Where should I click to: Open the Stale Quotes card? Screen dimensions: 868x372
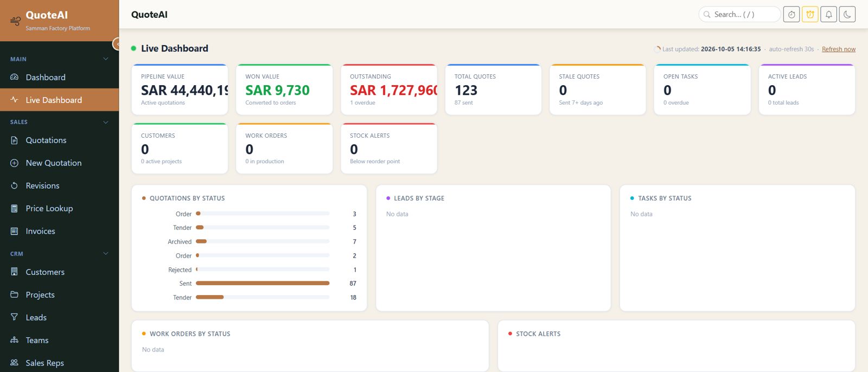tap(598, 89)
